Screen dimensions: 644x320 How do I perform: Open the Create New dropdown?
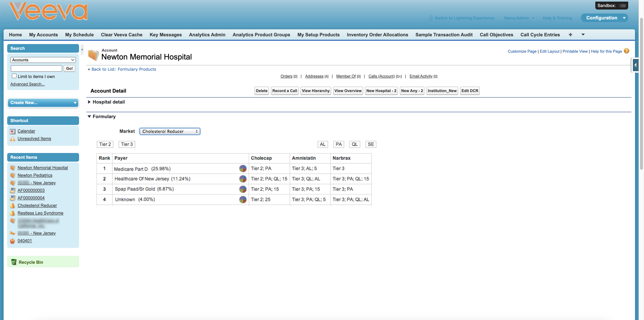(x=43, y=103)
